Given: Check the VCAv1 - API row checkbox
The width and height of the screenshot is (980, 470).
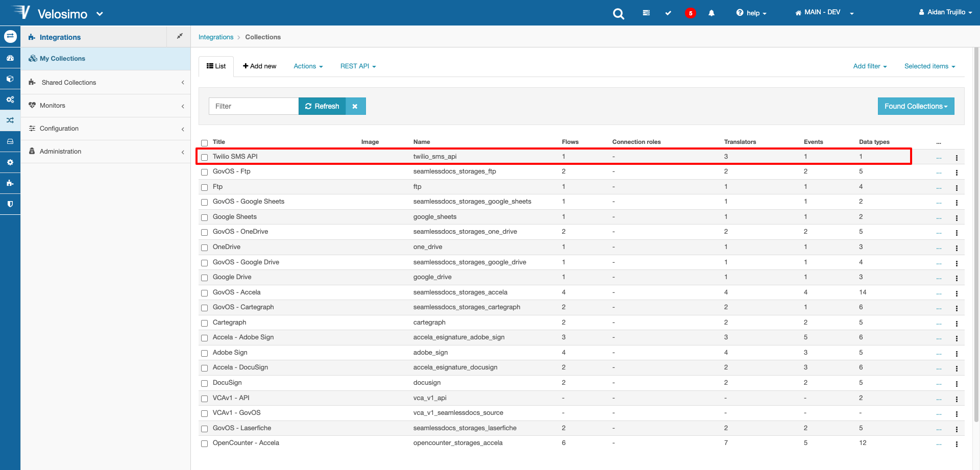Looking at the screenshot, I should [x=204, y=399].
